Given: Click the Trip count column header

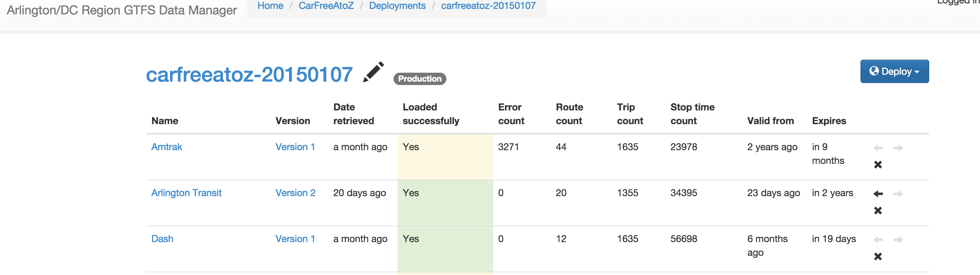Looking at the screenshot, I should (x=630, y=114).
